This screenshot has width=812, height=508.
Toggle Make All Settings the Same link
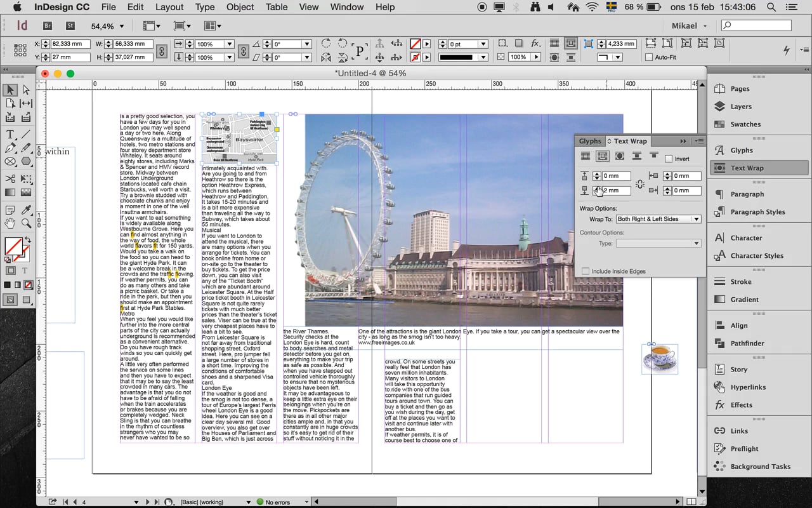(x=639, y=184)
